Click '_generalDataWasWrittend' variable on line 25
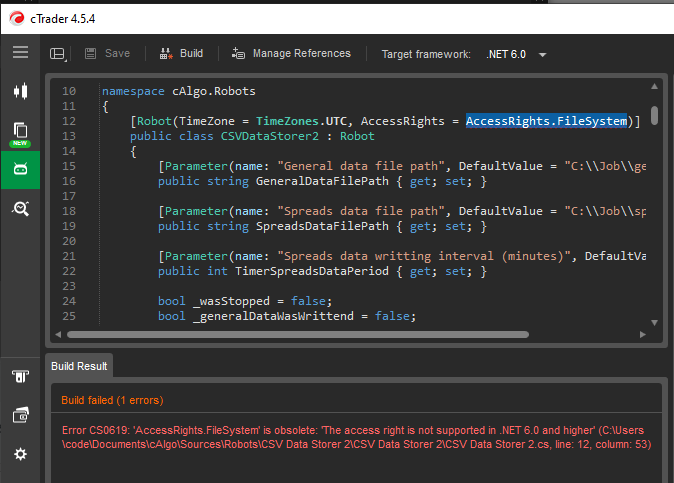The width and height of the screenshot is (674, 483). click(273, 316)
